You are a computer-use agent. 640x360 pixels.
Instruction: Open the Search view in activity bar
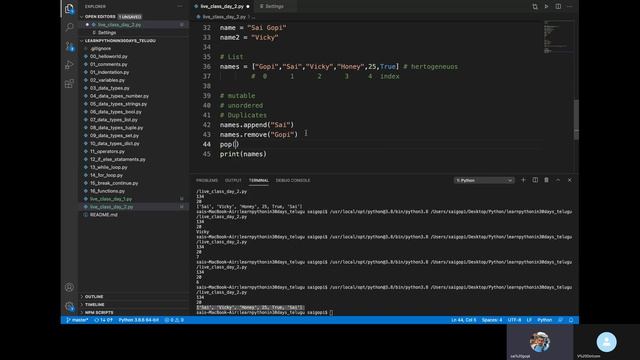click(69, 27)
